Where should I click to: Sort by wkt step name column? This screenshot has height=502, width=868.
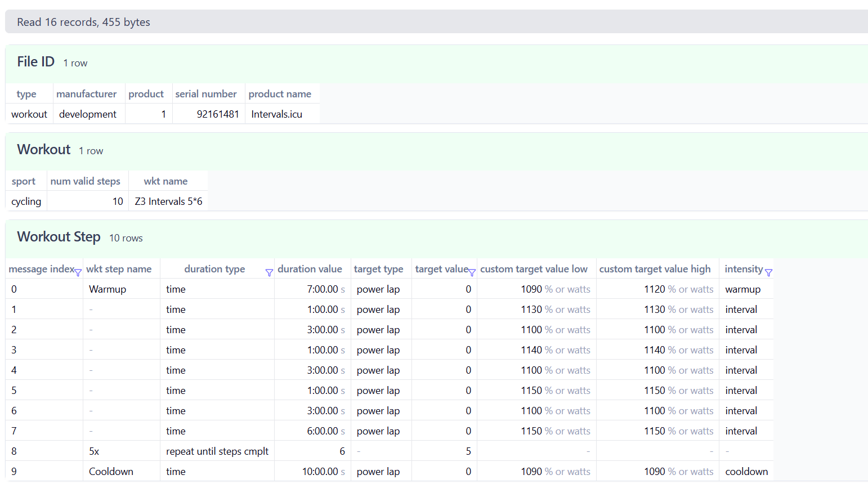[119, 269]
